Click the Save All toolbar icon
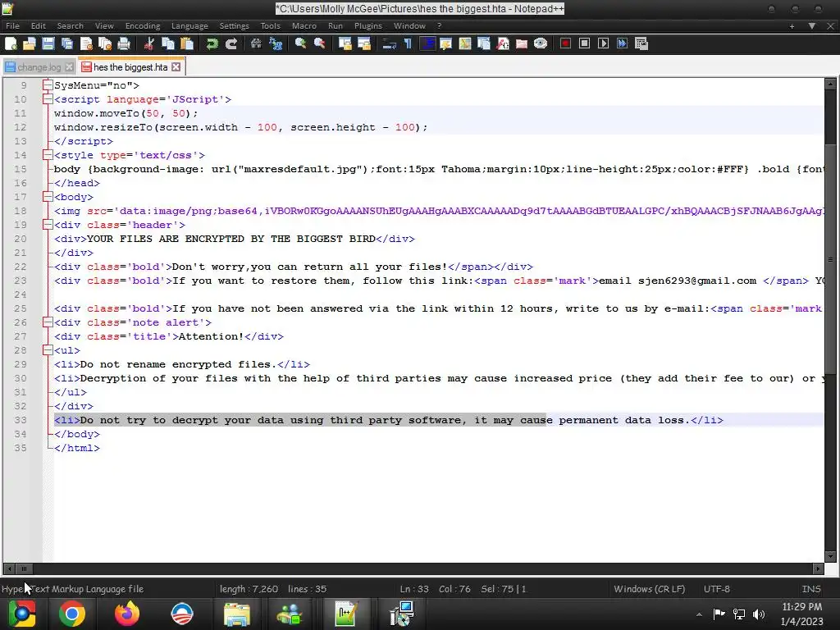The width and height of the screenshot is (840, 630). pyautogui.click(x=67, y=44)
